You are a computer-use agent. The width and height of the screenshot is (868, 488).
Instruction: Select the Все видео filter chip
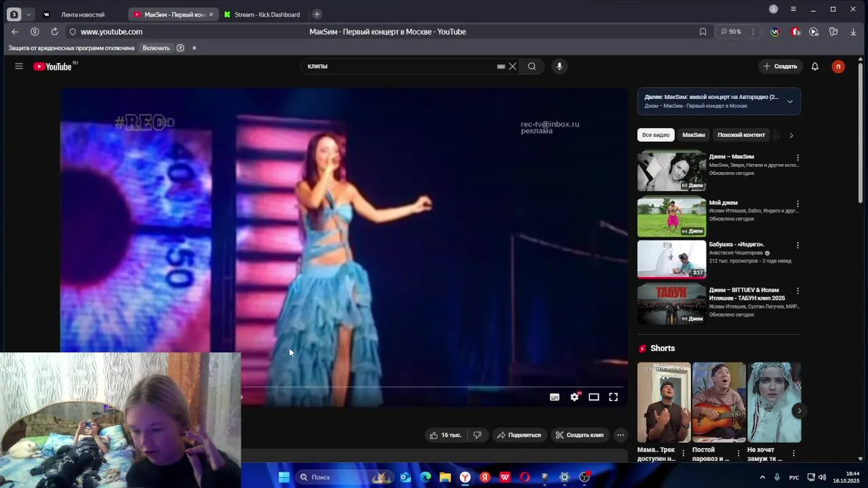(656, 135)
